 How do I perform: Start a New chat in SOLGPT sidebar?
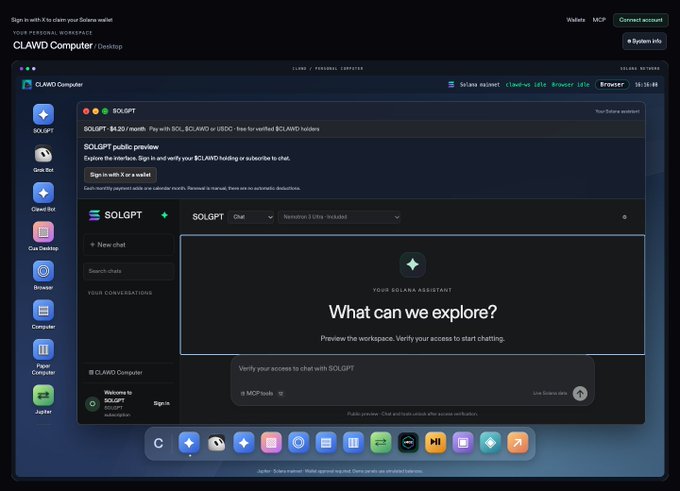(128, 245)
